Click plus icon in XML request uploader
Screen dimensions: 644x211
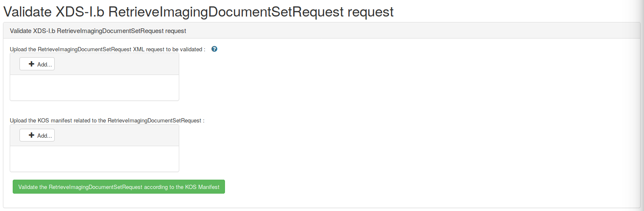coord(31,64)
